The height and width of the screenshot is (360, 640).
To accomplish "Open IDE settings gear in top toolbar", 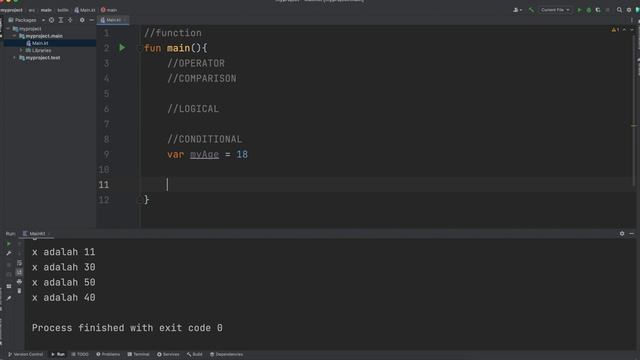I will (x=629, y=10).
